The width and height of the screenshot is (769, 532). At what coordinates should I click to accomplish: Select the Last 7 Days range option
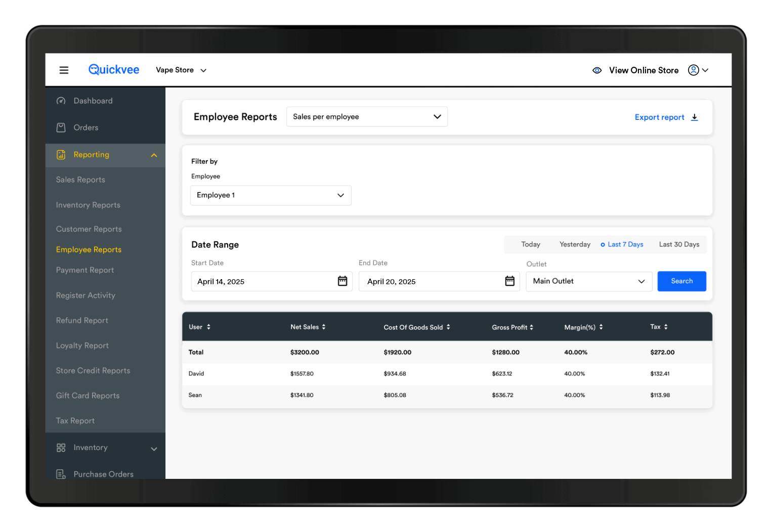[625, 245]
